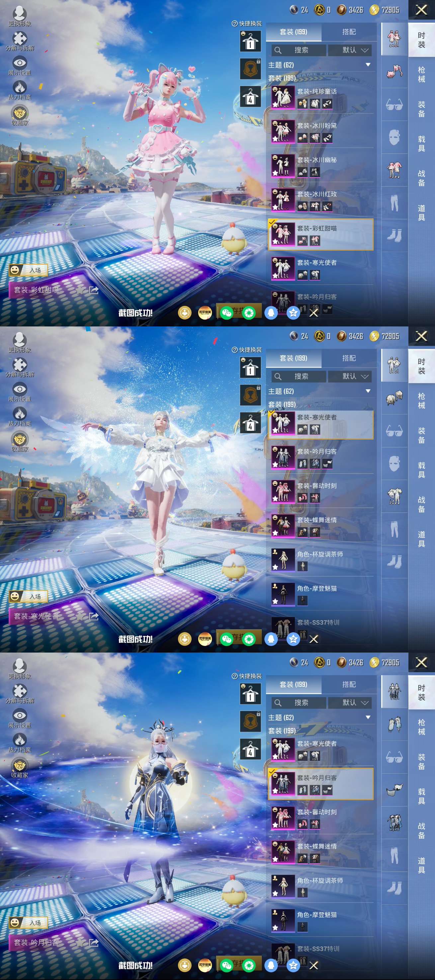Screen dimensions: 435x980
Task: Open 快捷换装 help on the 彩虹甜喵 preview screen
Action: (247, 24)
